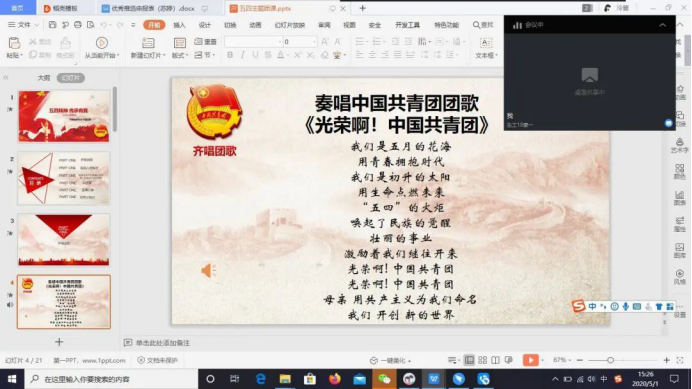Start slideshow with orange play button
This screenshot has height=389, width=692.
point(530,360)
